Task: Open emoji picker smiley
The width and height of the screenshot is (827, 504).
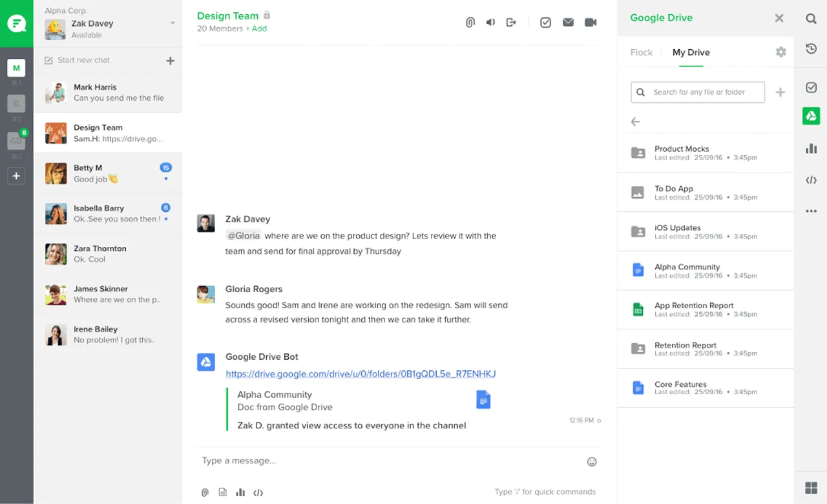Action: 592,462
